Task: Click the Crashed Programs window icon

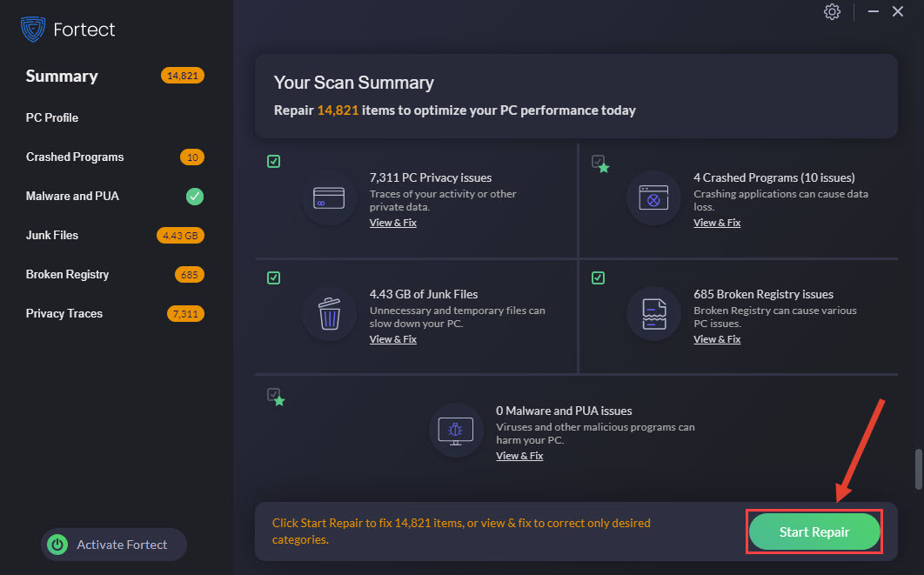Action: tap(653, 198)
